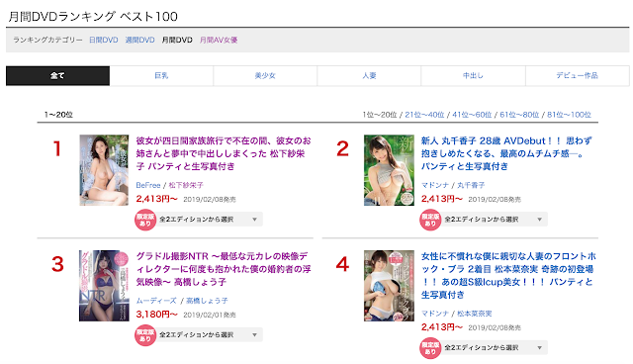Click the 限定版あり badge on rank 4
This screenshot has height=364, width=633.
click(x=430, y=348)
